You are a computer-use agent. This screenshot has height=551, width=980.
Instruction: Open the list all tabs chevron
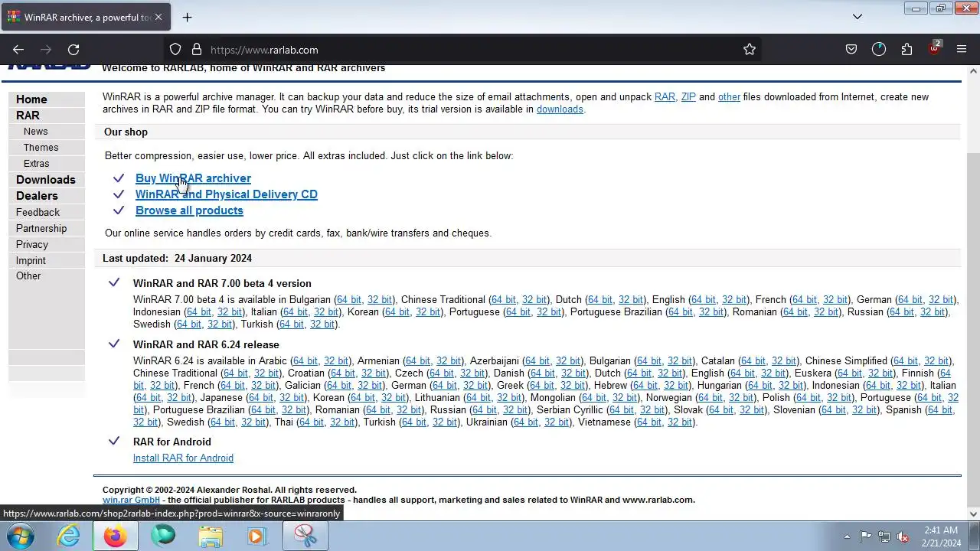tap(857, 17)
